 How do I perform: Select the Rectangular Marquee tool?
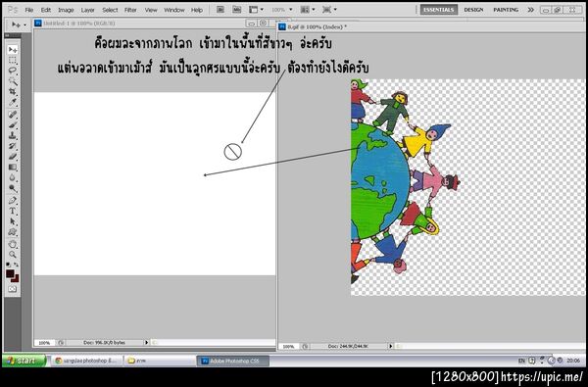[13, 61]
